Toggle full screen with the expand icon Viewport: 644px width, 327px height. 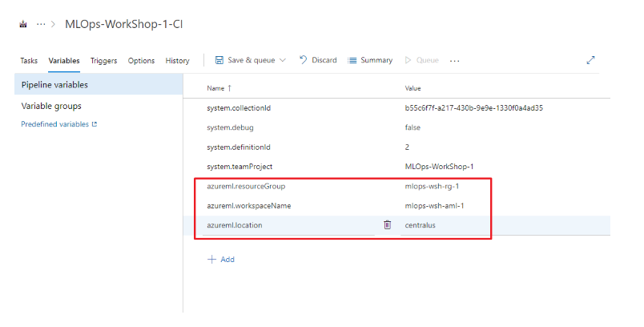click(x=590, y=60)
